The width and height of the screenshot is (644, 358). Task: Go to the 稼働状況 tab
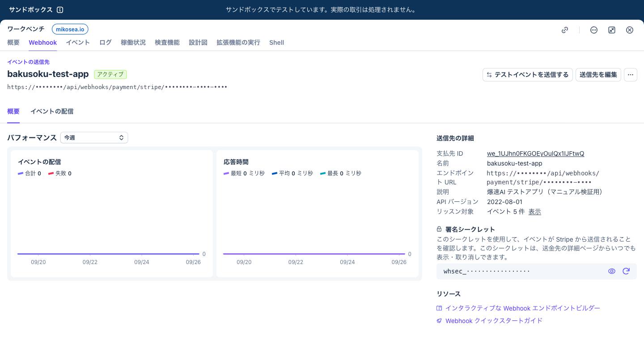pyautogui.click(x=133, y=43)
